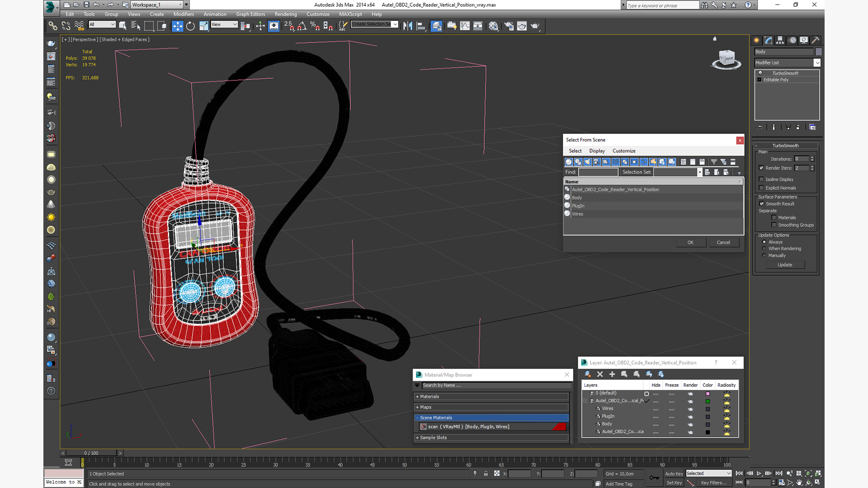
Task: Select the Select and Move tool
Action: click(178, 26)
